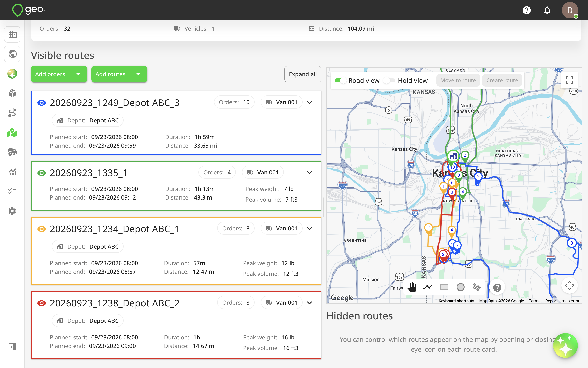Click the Move to route button
Image resolution: width=588 pixels, height=368 pixels.
[x=458, y=80]
